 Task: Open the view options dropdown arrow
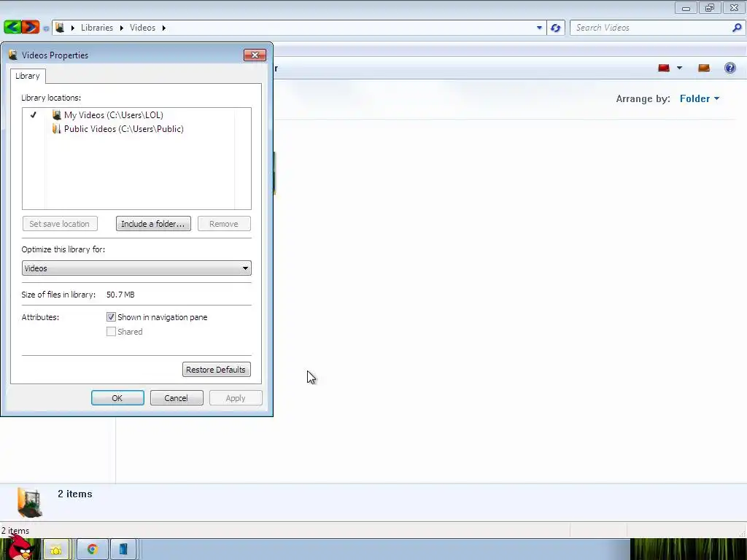[x=679, y=68]
